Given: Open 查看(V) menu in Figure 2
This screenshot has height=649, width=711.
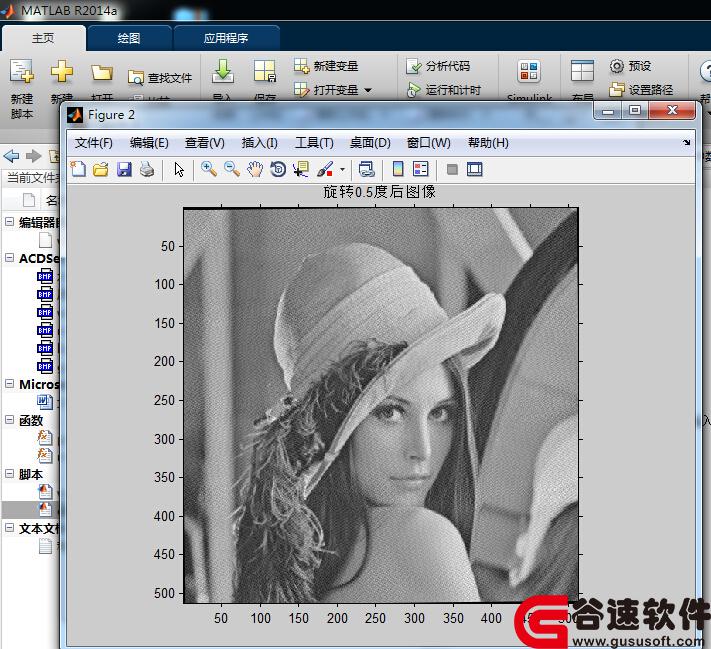Looking at the screenshot, I should [x=205, y=143].
